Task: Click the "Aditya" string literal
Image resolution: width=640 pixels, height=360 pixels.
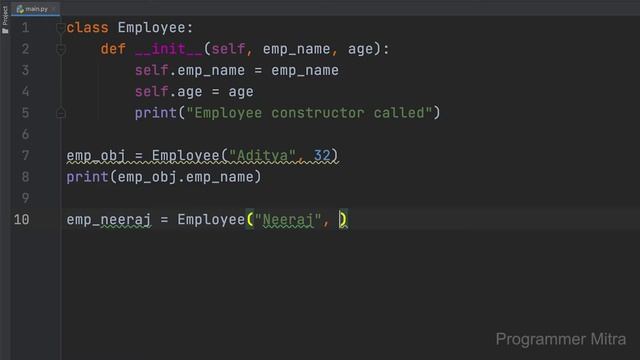Action: click(262, 156)
